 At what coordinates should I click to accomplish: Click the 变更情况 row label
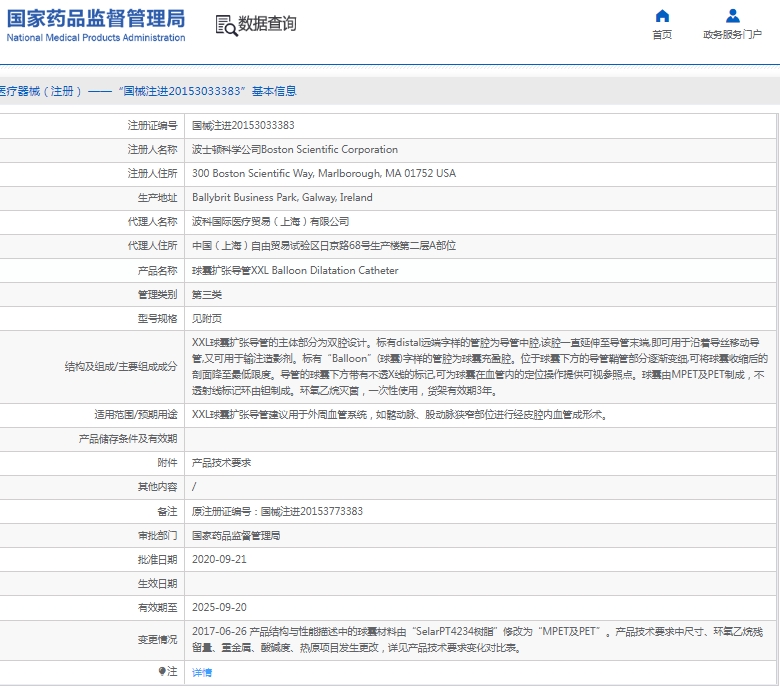click(157, 639)
